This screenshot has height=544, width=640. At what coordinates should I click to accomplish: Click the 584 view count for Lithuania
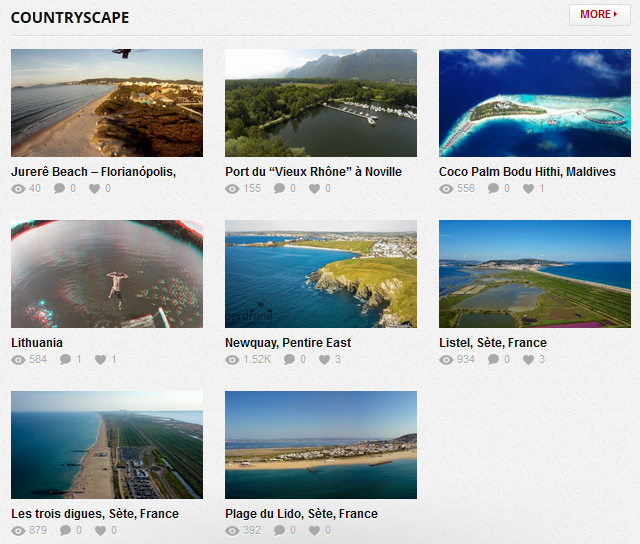[38, 360]
